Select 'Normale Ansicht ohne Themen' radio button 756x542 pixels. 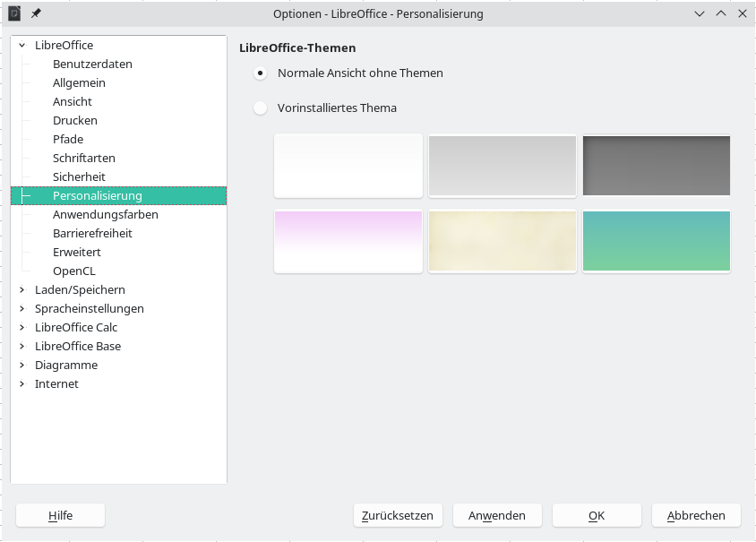coord(260,73)
